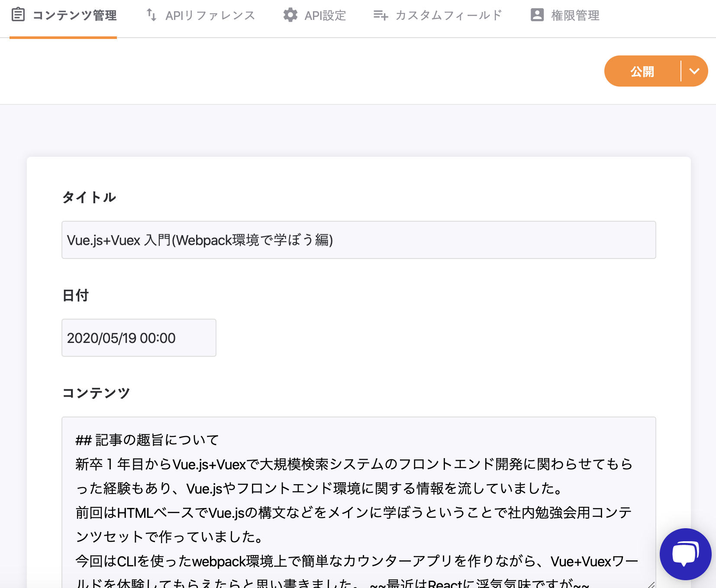Click the コンテンツ field label
716x588 pixels.
click(96, 393)
